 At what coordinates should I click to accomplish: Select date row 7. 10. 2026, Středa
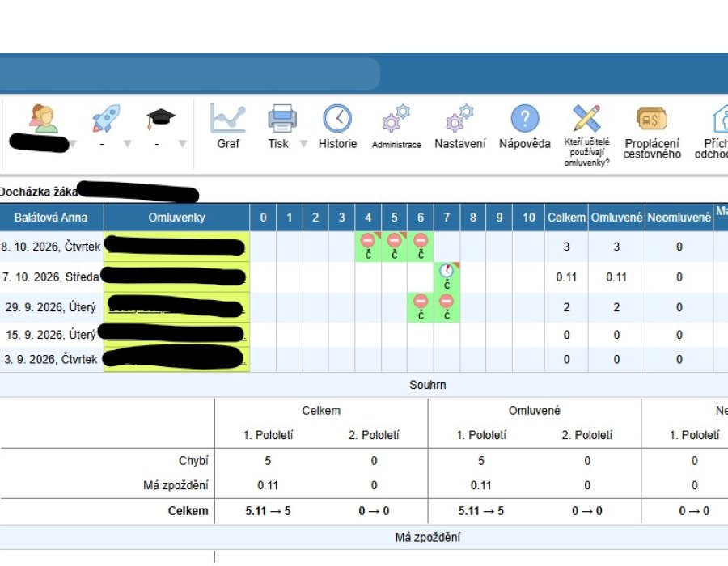click(51, 277)
